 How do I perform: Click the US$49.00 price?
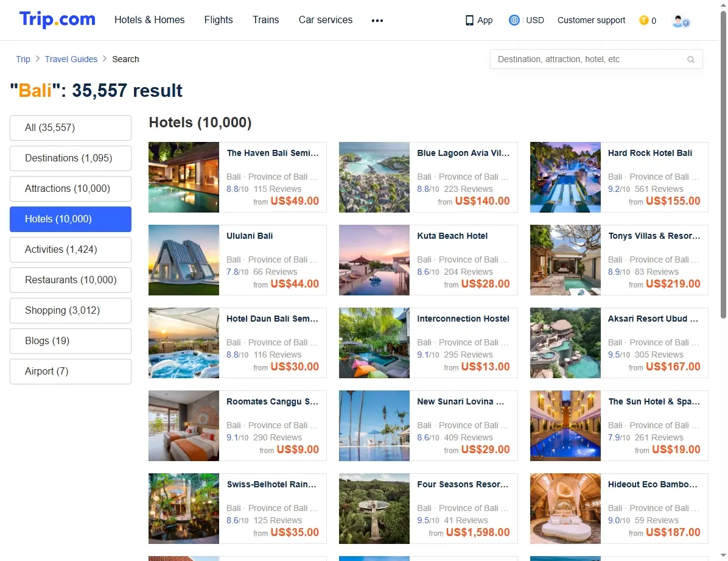(295, 201)
